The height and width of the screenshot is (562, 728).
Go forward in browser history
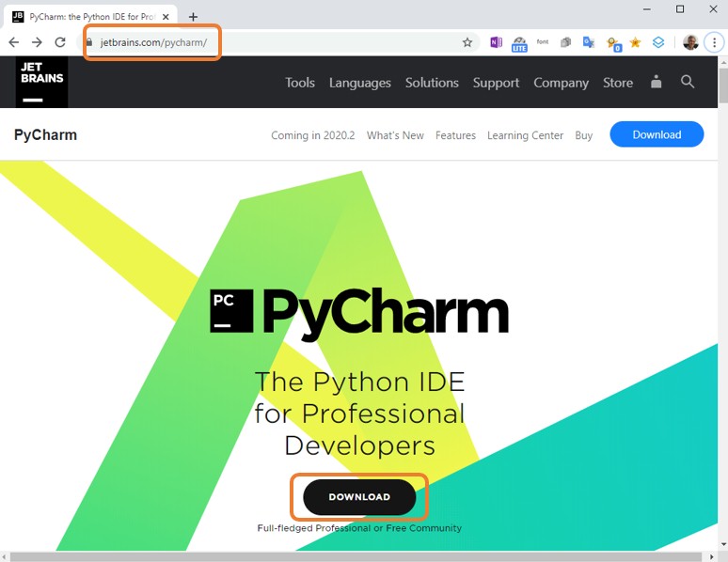(37, 42)
